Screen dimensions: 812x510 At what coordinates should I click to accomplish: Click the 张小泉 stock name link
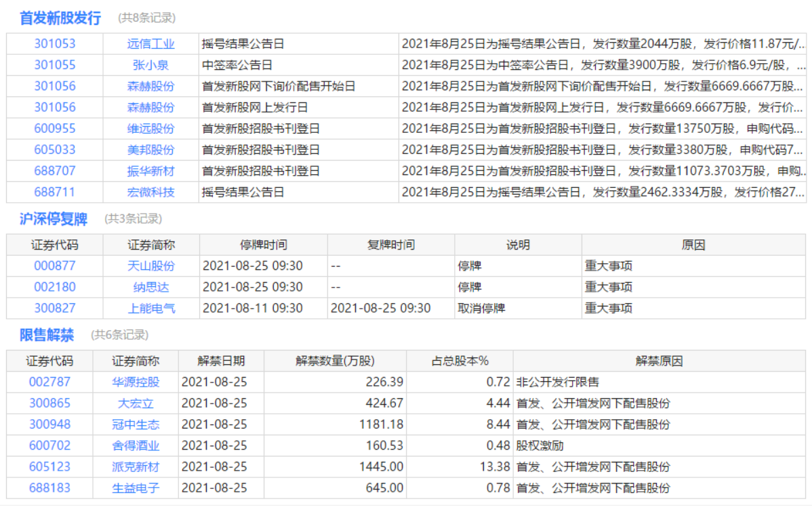(x=150, y=65)
